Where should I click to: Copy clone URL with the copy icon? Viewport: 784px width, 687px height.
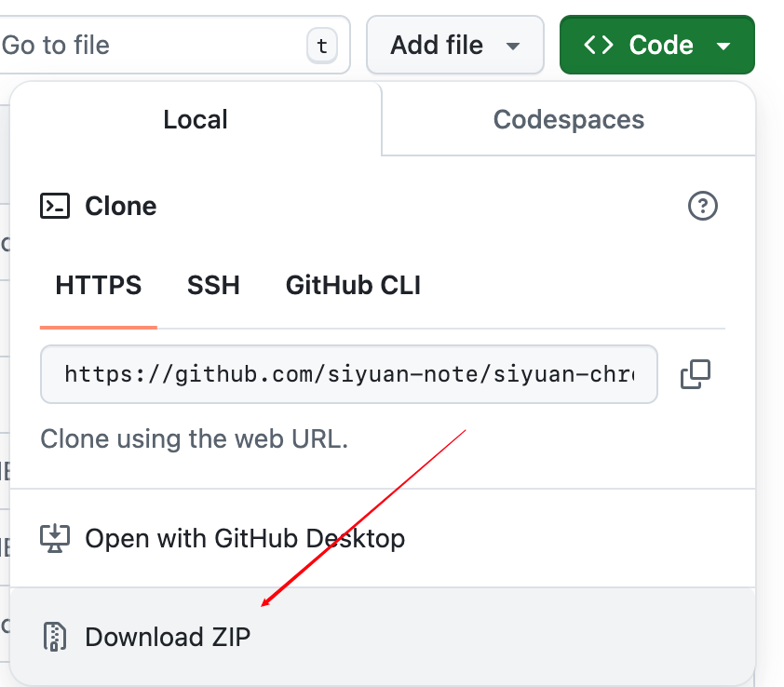coord(695,374)
